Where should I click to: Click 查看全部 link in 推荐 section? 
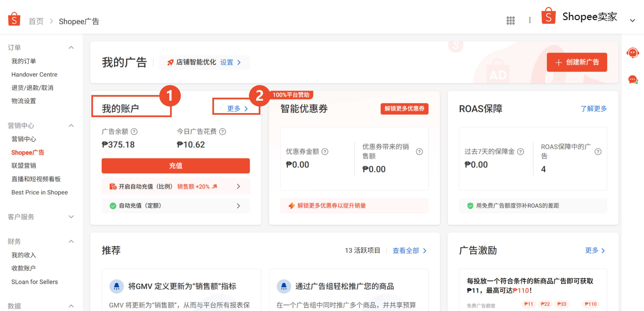click(x=409, y=250)
